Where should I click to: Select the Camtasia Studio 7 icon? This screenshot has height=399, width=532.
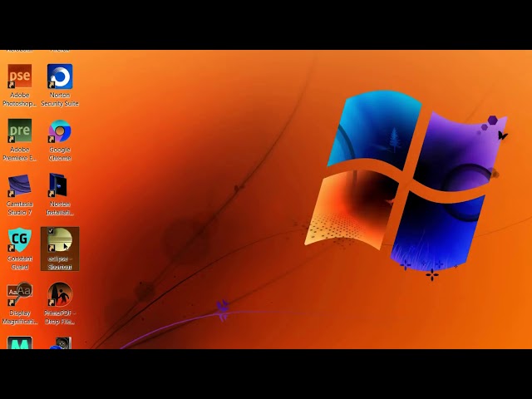tap(19, 185)
